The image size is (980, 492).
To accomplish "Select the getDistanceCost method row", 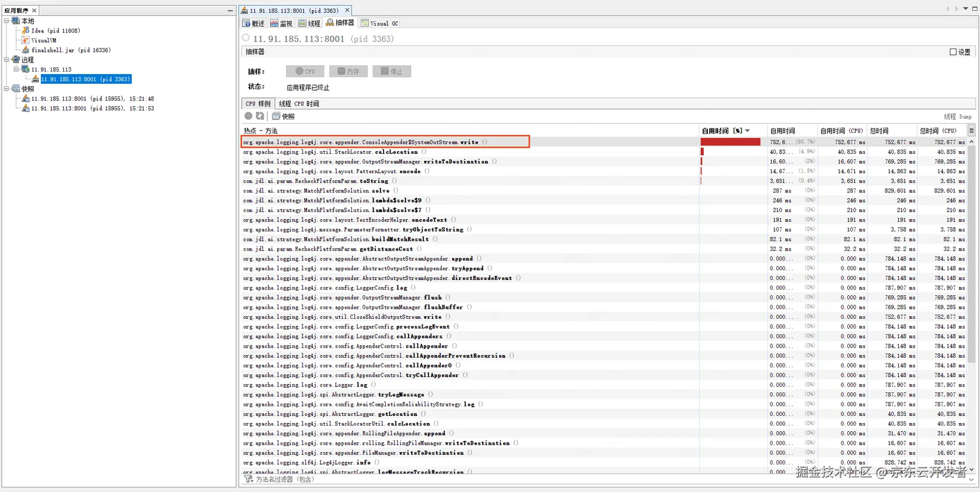I will [x=604, y=249].
